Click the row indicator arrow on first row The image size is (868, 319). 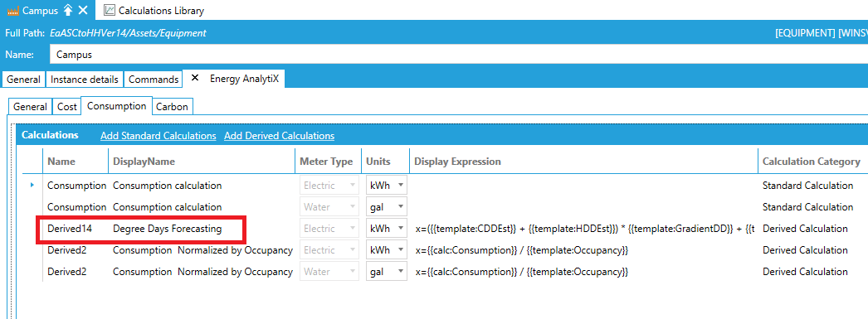(31, 186)
